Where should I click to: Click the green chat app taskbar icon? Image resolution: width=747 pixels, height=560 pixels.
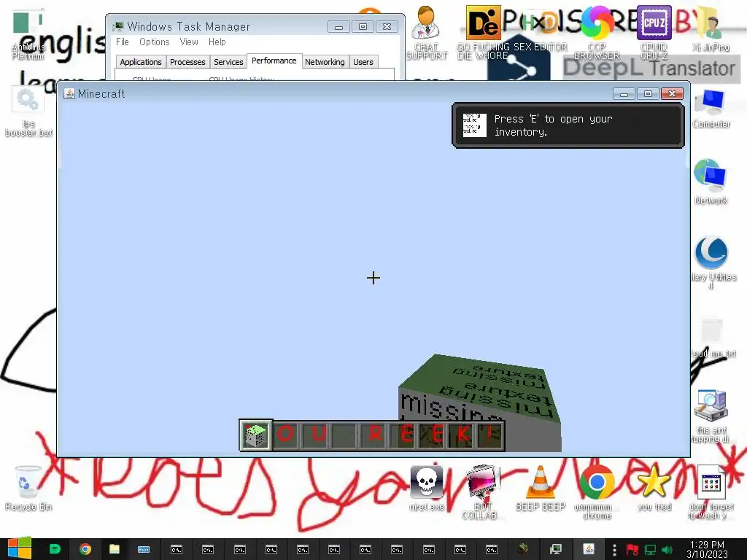click(55, 549)
